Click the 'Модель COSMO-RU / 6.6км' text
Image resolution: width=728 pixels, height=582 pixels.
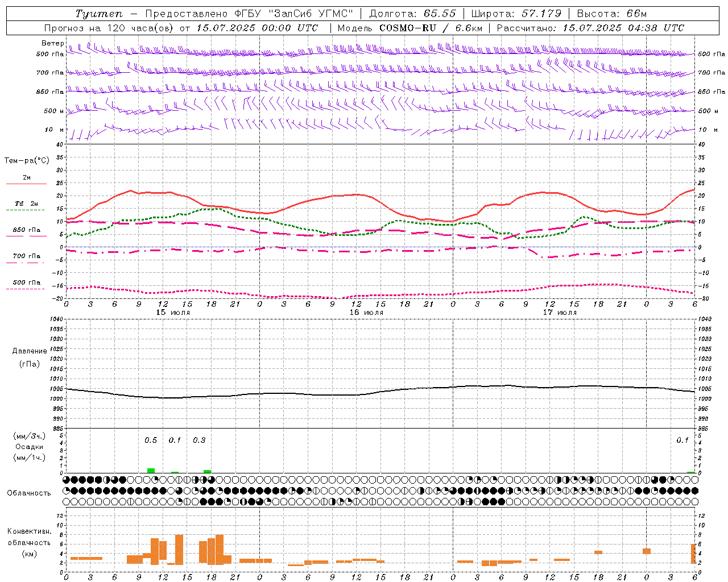pyautogui.click(x=410, y=28)
